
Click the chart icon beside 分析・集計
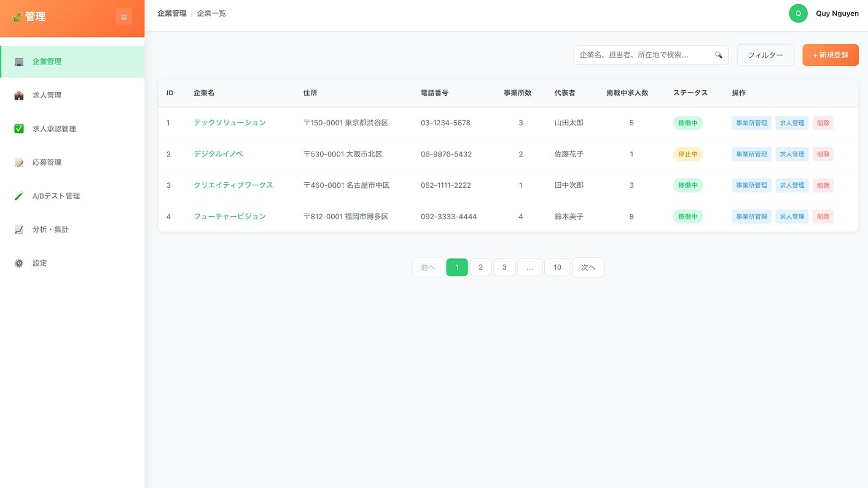(19, 230)
